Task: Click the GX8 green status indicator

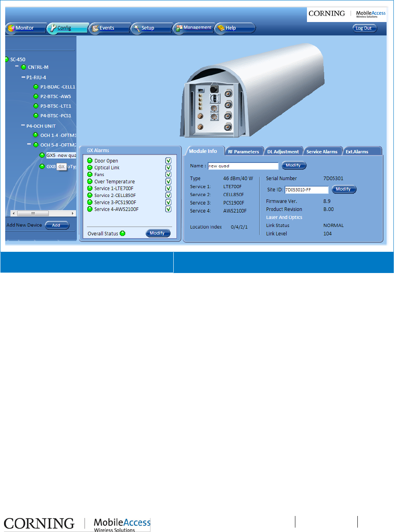Action: pyautogui.click(x=42, y=167)
